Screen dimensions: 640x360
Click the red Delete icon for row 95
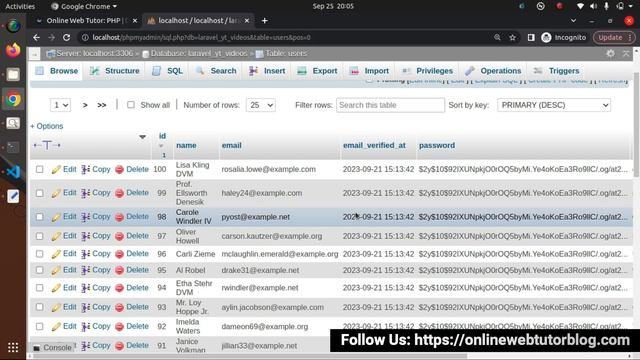[119, 270]
